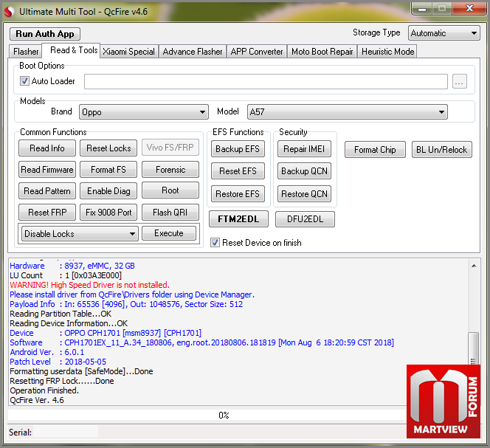Click the Restore EFS button
Screen dimensions: 490x448
(x=238, y=194)
